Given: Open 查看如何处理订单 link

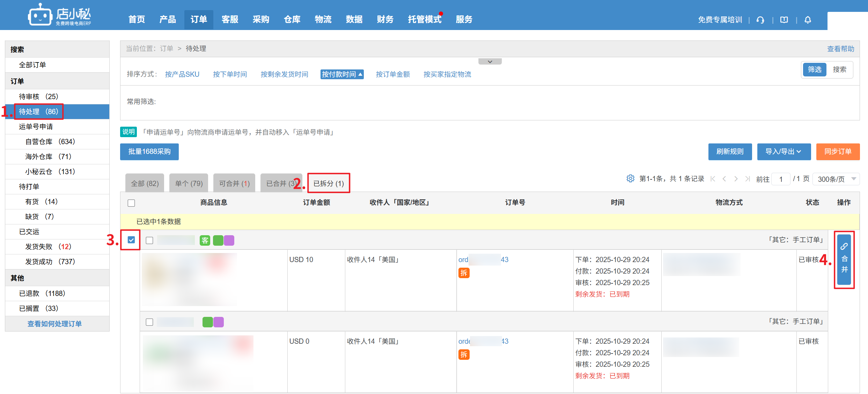Looking at the screenshot, I should (55, 324).
